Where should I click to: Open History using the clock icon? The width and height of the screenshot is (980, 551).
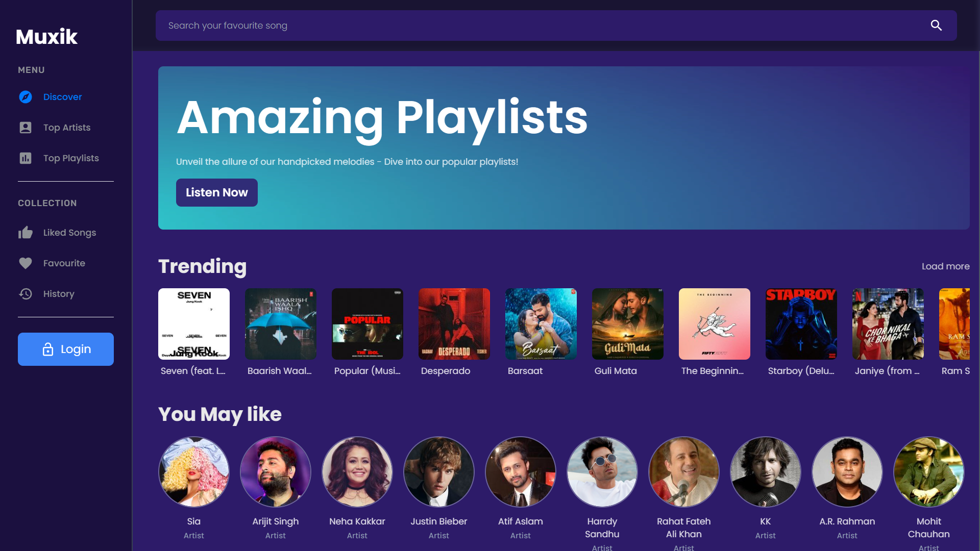26,293
